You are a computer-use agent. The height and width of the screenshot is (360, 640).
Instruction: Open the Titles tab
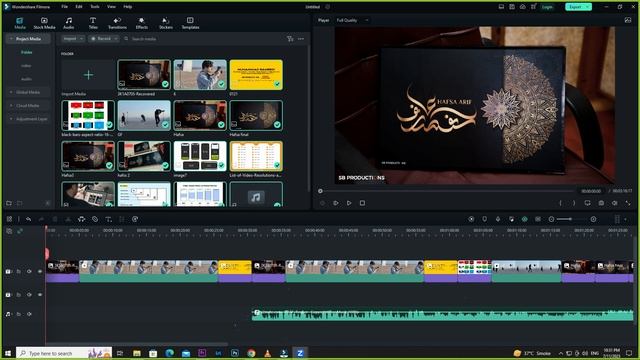click(93, 23)
